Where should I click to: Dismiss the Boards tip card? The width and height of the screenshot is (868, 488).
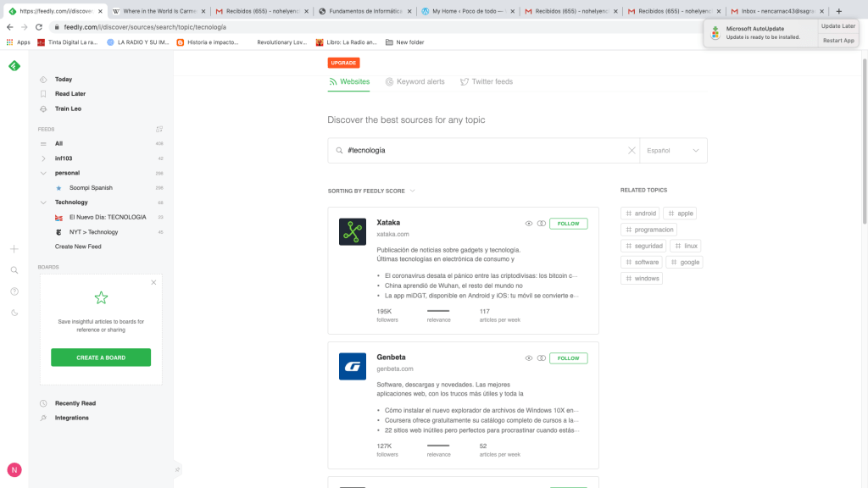[x=153, y=282]
